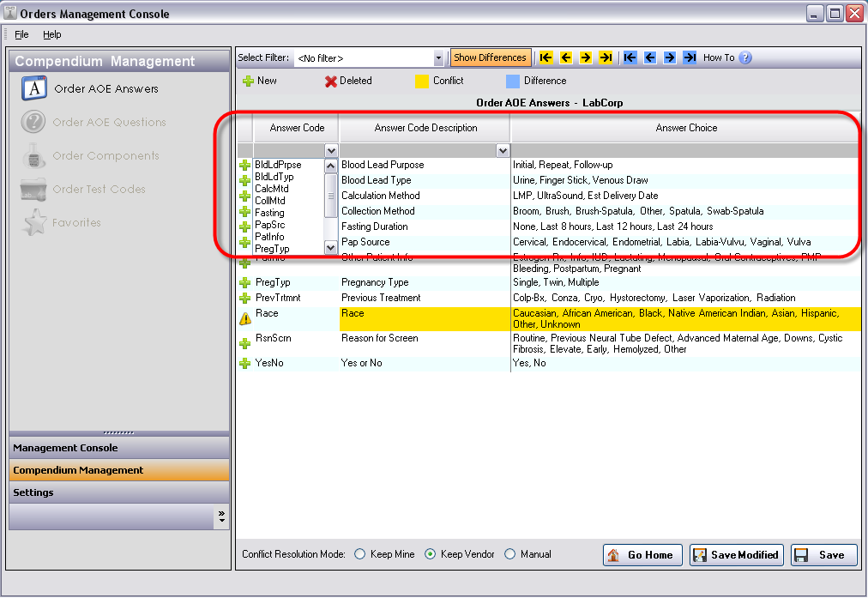Click the Previous Treatment description cell
The image size is (868, 598).
tap(425, 298)
